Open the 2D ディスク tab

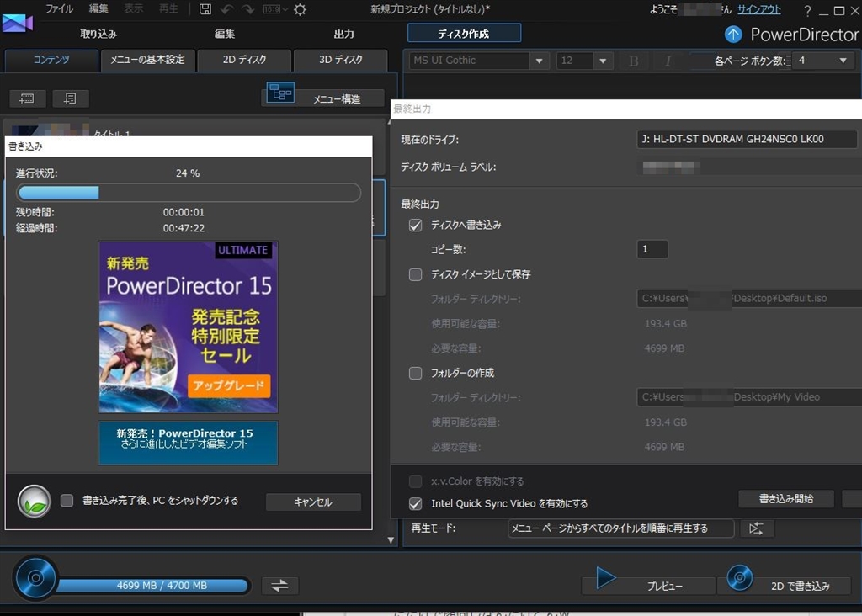tap(244, 60)
